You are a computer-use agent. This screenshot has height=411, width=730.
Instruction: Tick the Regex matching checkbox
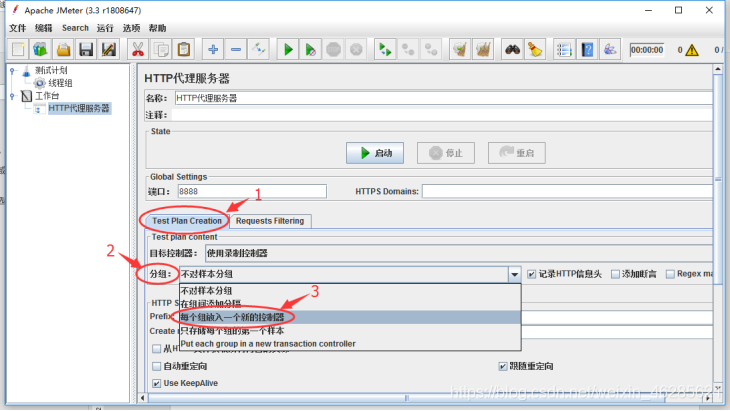coord(670,274)
